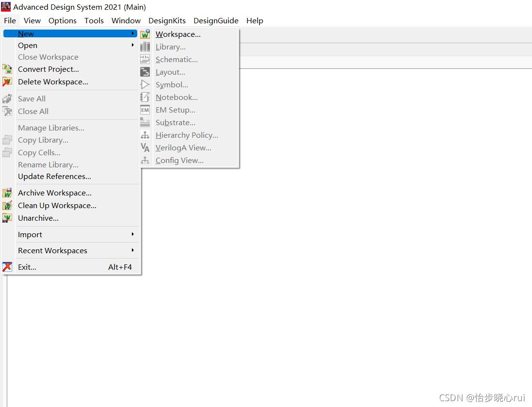Image resolution: width=532 pixels, height=407 pixels.
Task: Expand the Recent Workspaces submenu arrow
Action: 133,250
